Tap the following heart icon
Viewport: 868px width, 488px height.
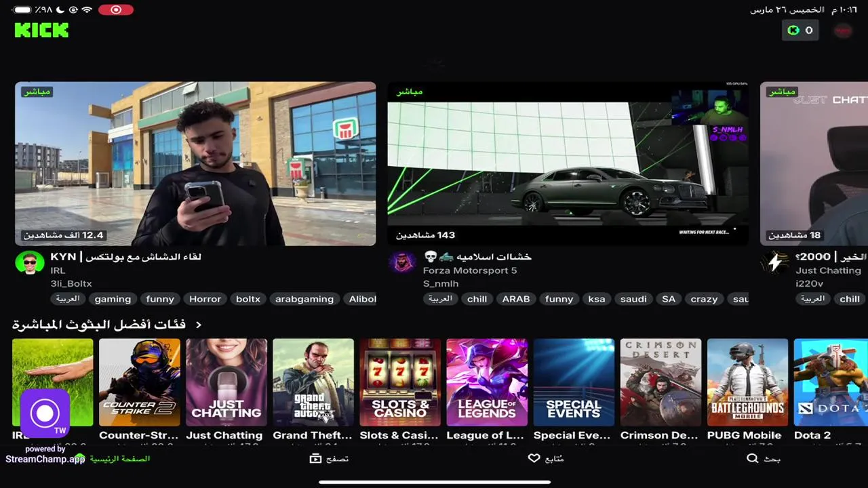tap(534, 458)
